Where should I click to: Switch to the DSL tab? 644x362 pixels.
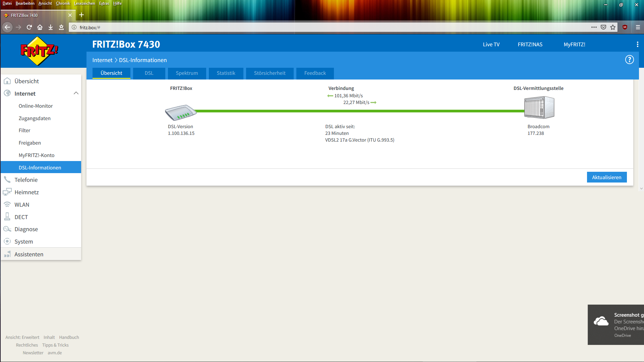click(x=149, y=73)
